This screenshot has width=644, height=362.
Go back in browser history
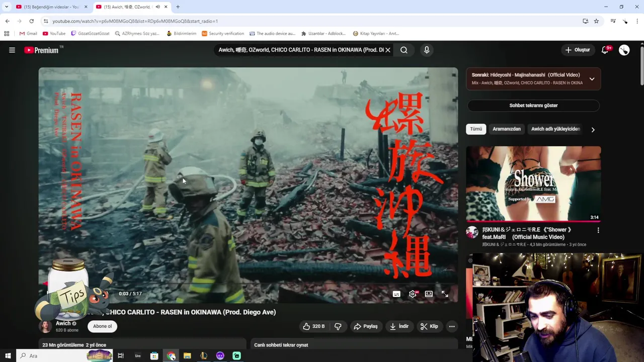[7, 21]
